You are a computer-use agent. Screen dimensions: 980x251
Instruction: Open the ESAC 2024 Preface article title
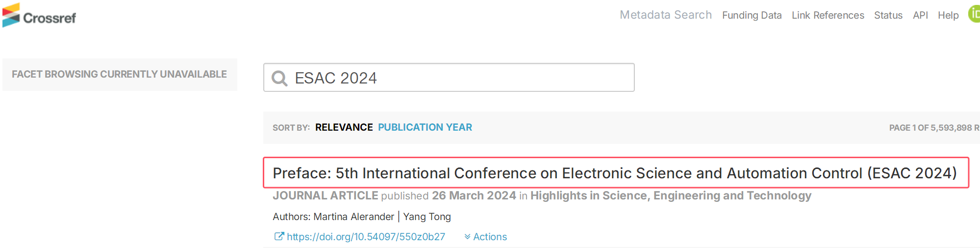click(x=615, y=173)
